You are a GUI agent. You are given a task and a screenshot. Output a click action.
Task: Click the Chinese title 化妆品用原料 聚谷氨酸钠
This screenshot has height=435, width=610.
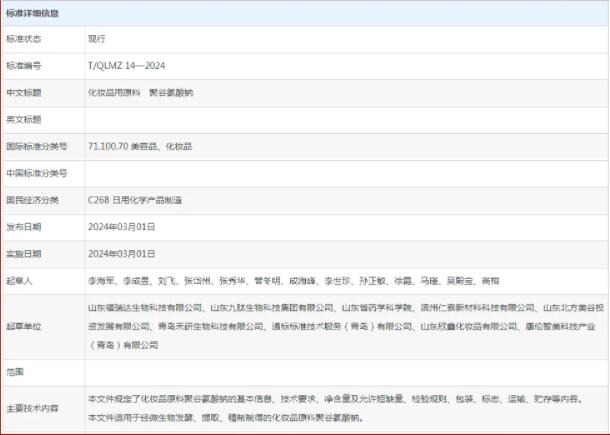[x=142, y=92]
